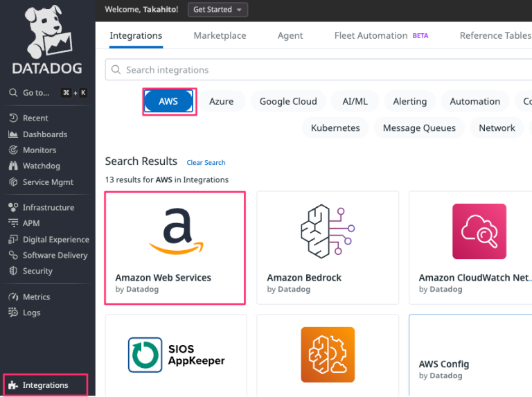Open Logs in the sidebar
The height and width of the screenshot is (397, 532).
coord(32,312)
